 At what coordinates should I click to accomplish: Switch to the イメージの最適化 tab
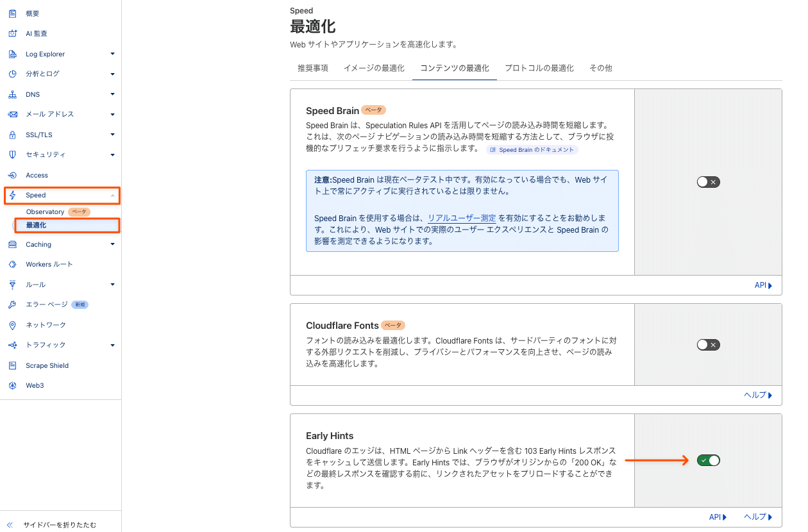click(374, 68)
